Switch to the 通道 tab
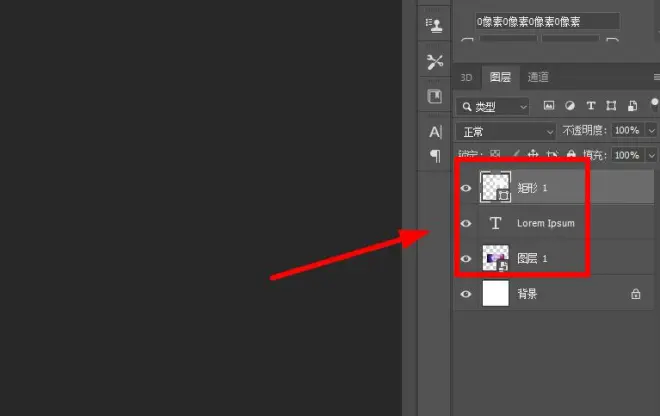This screenshot has height=416, width=660. [x=538, y=77]
